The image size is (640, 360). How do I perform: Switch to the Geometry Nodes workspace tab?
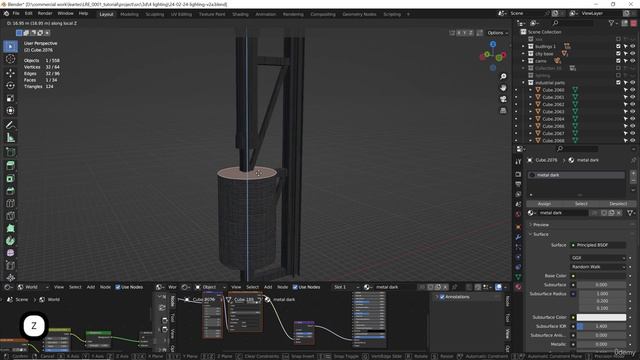[x=359, y=14]
